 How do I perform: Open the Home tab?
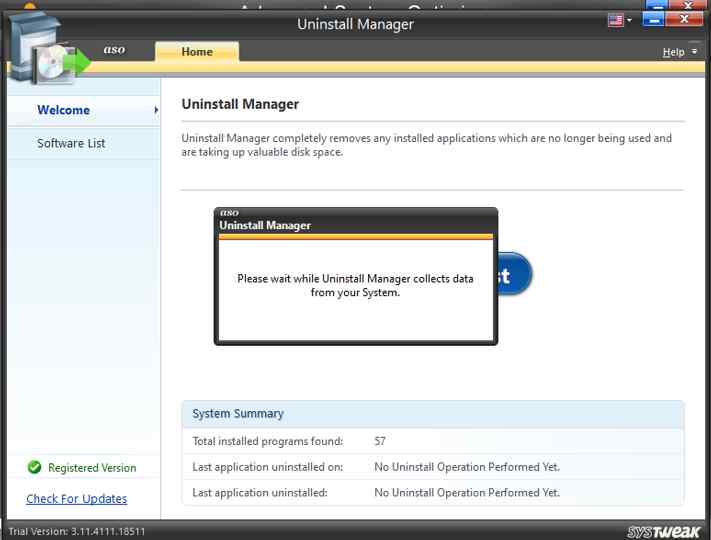click(x=197, y=52)
